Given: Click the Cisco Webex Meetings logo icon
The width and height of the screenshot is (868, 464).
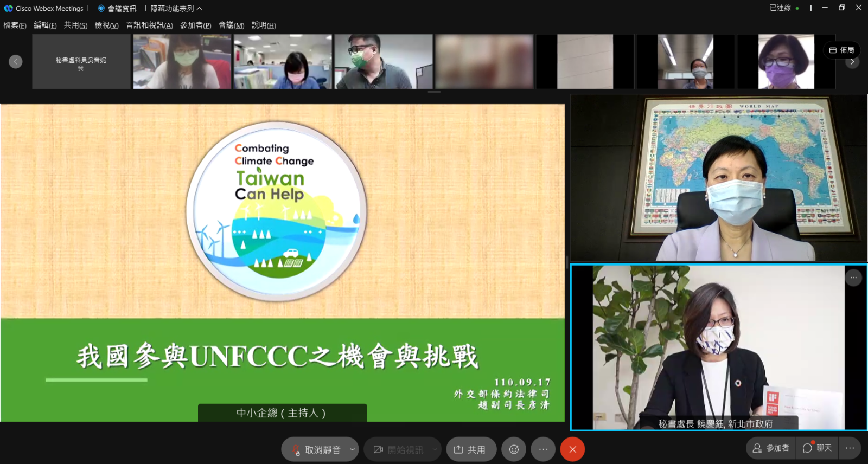Looking at the screenshot, I should (x=8, y=9).
